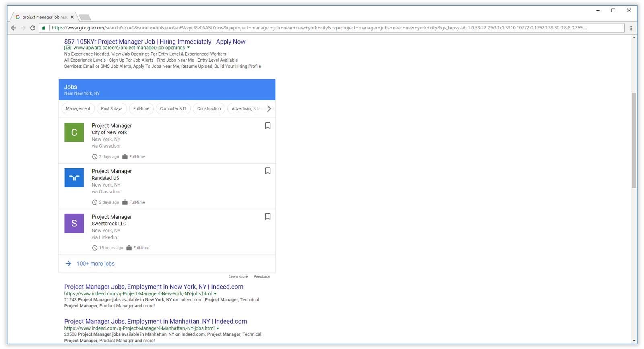
Task: Open the Learn more link
Action: click(x=238, y=276)
